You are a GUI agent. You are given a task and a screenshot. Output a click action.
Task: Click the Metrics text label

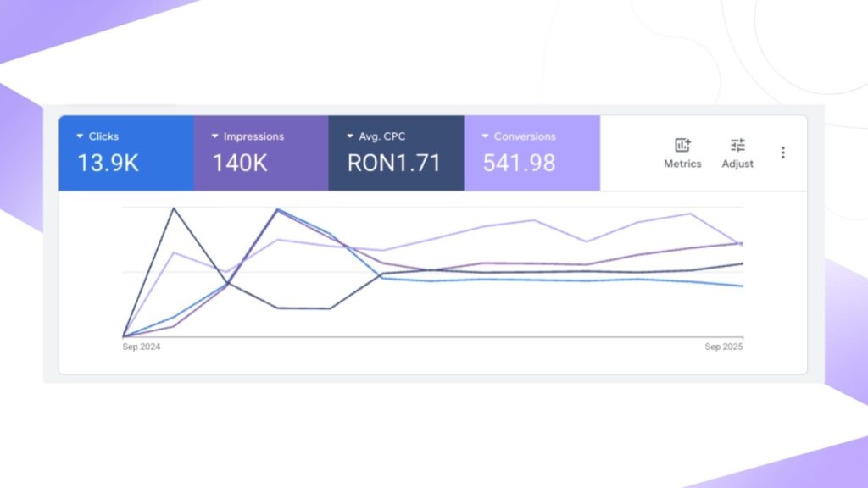coord(682,164)
